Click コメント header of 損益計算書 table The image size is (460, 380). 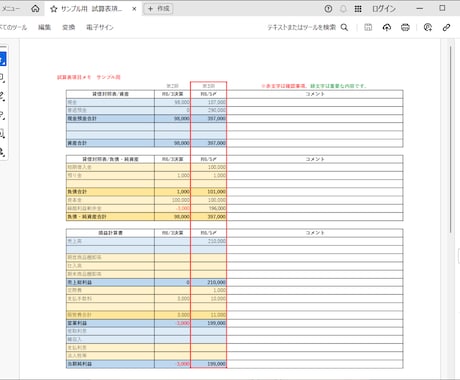point(315,233)
